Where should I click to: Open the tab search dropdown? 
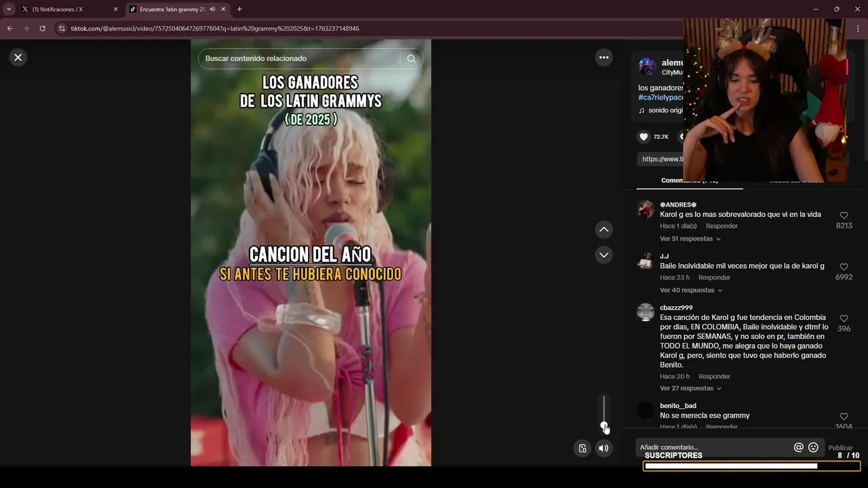(x=9, y=9)
